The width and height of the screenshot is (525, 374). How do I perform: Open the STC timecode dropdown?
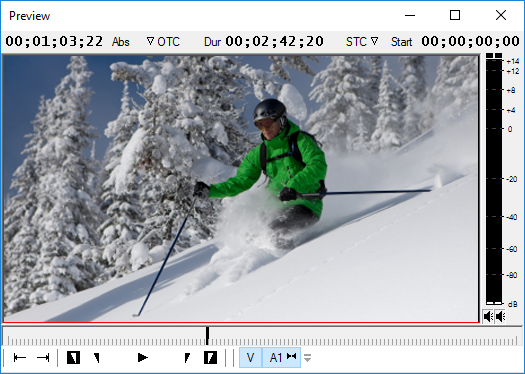[362, 42]
